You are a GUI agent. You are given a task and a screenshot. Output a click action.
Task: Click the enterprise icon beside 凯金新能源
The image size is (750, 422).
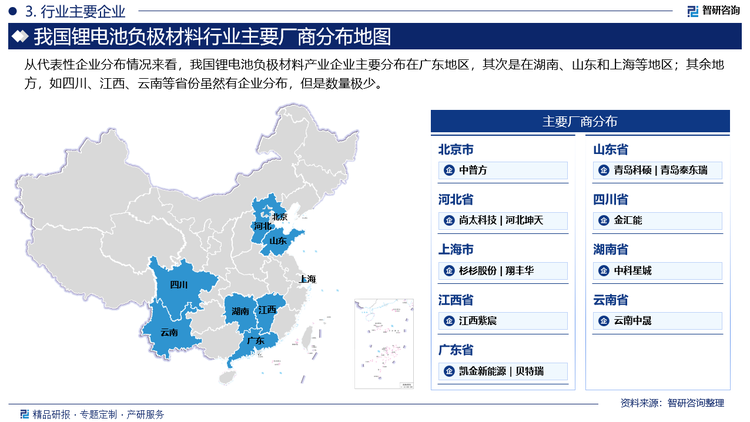click(449, 371)
